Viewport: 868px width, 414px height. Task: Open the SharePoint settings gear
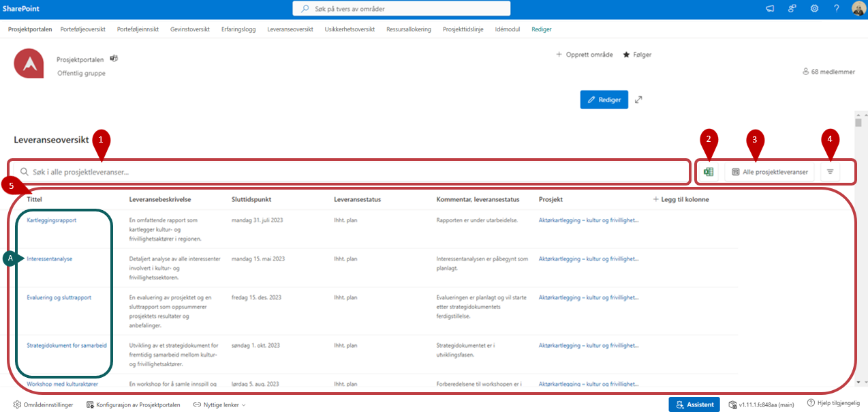814,9
